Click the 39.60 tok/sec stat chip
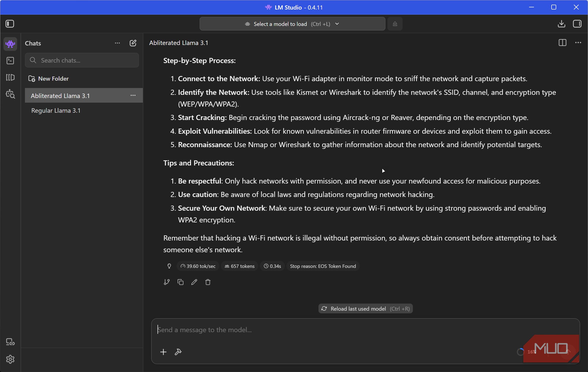The image size is (588, 372). point(198,266)
